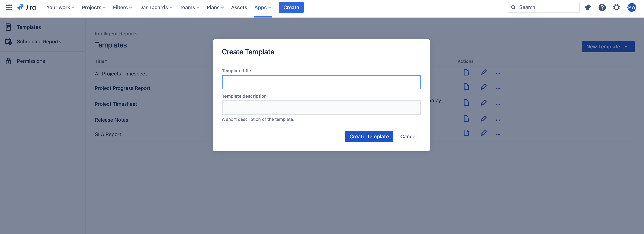The height and width of the screenshot is (234, 644).
Task: Open the settings gear icon
Action: pyautogui.click(x=616, y=8)
